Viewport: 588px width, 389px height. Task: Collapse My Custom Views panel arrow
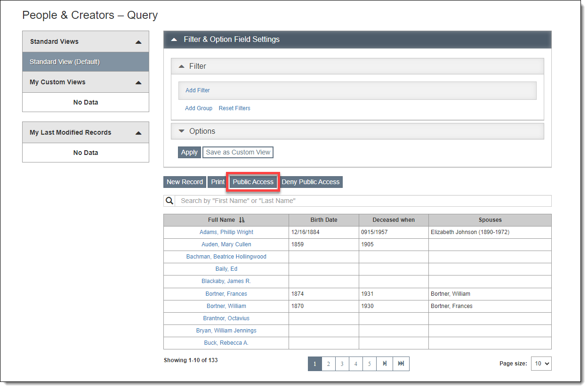pos(138,82)
